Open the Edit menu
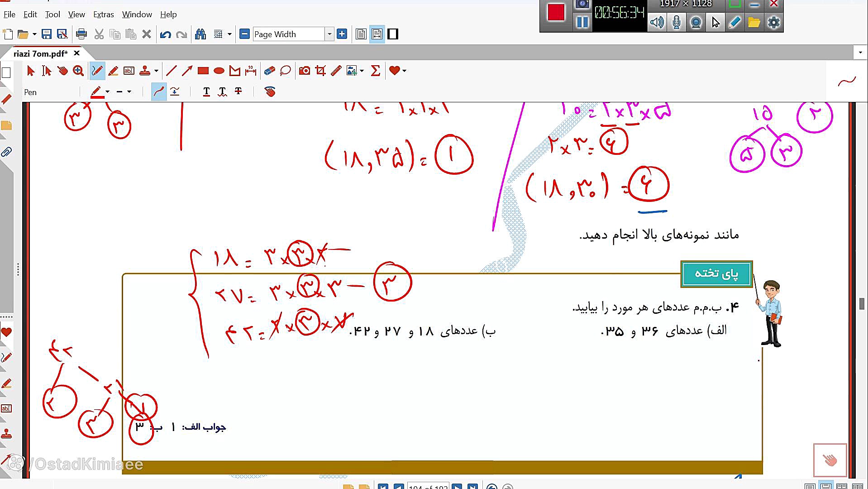868x489 pixels. coord(30,14)
